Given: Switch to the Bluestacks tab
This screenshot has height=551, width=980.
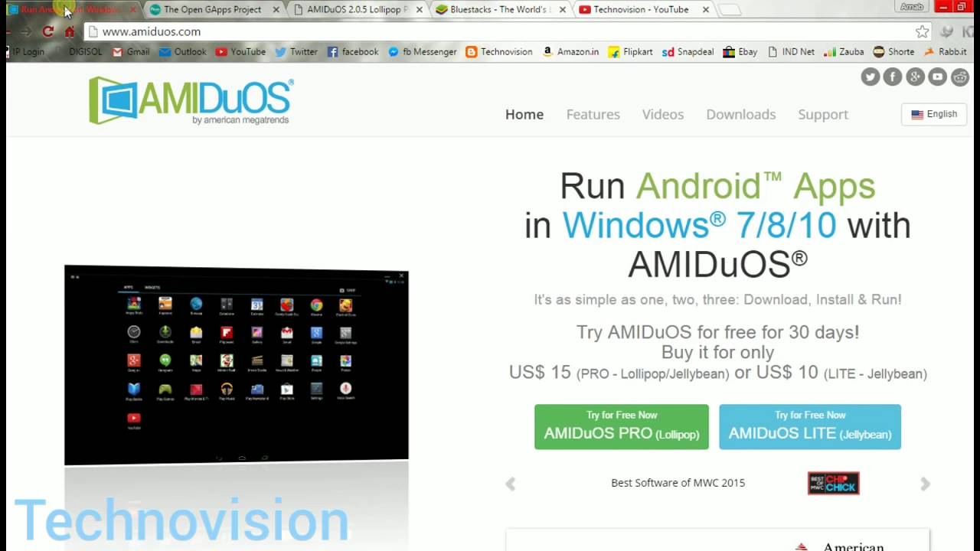Looking at the screenshot, I should click(499, 9).
